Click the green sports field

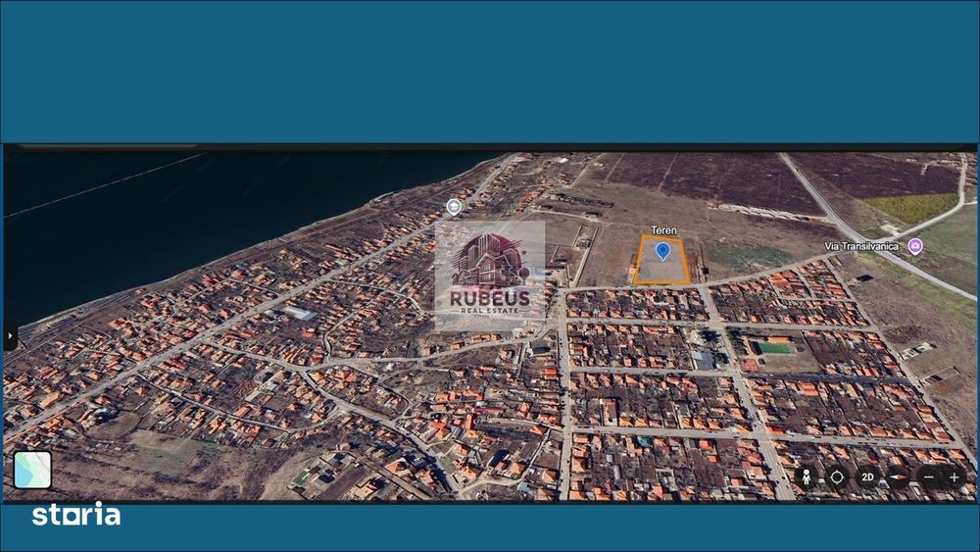point(774,348)
